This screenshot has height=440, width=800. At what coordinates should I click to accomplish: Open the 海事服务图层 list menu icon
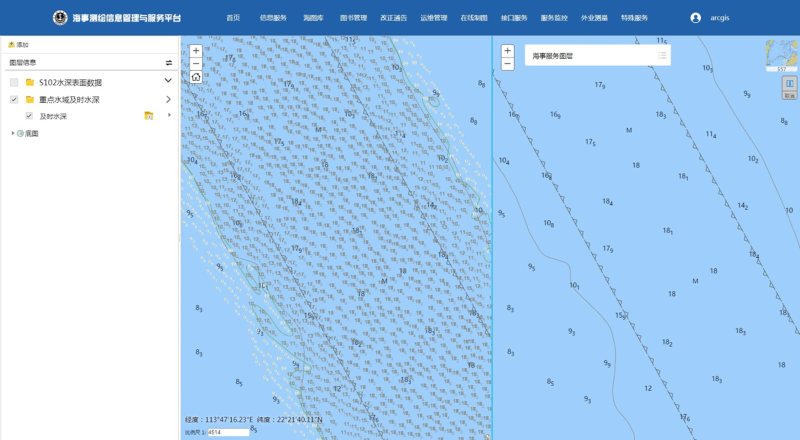[662, 56]
